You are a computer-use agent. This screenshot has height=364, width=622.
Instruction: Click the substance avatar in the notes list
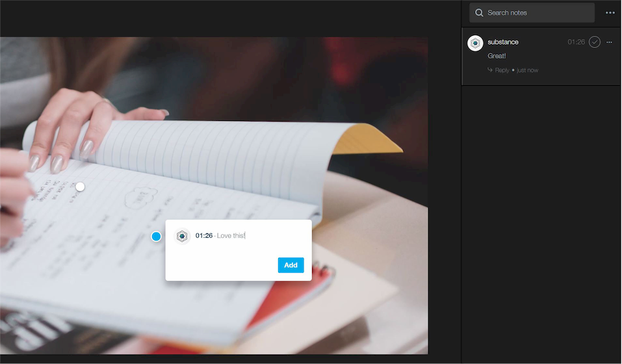tap(475, 43)
